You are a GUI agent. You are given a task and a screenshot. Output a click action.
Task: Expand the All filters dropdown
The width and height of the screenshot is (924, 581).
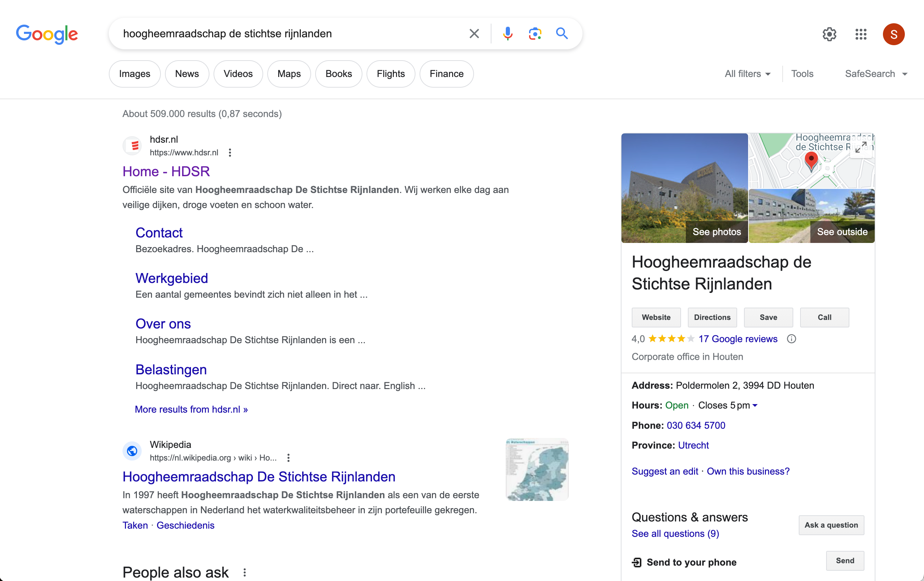[x=747, y=74]
